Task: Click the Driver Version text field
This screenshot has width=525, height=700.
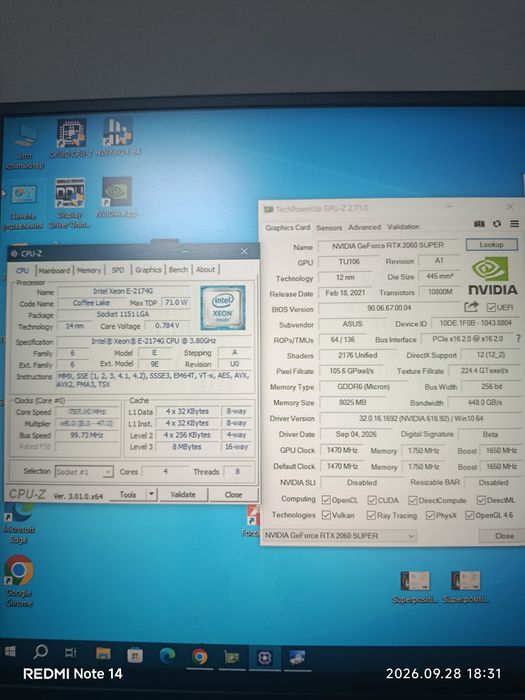Action: [420, 419]
